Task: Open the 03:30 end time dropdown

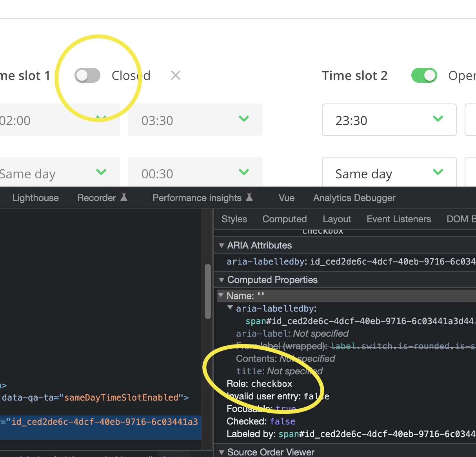Action: (195, 120)
